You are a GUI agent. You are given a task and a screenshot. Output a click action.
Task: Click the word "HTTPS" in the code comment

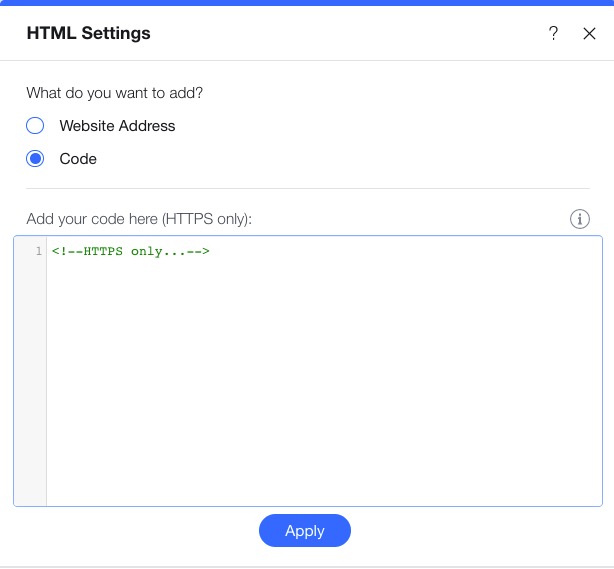click(104, 250)
